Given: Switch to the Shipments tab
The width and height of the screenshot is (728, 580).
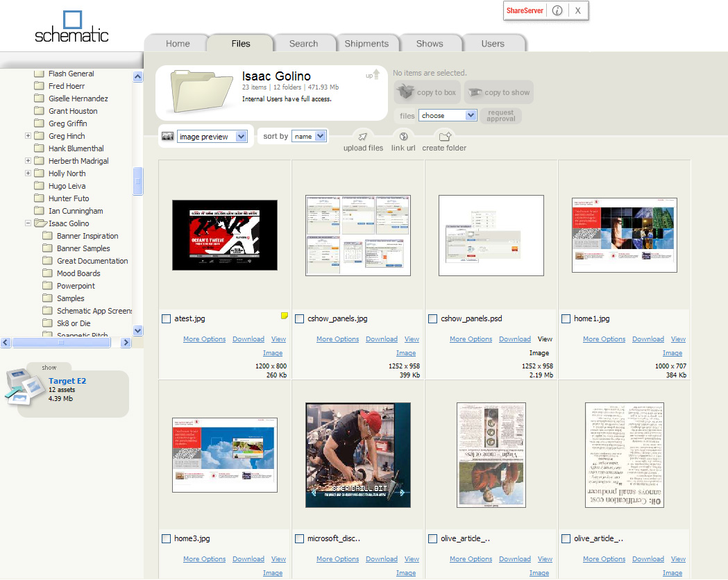Looking at the screenshot, I should (366, 44).
